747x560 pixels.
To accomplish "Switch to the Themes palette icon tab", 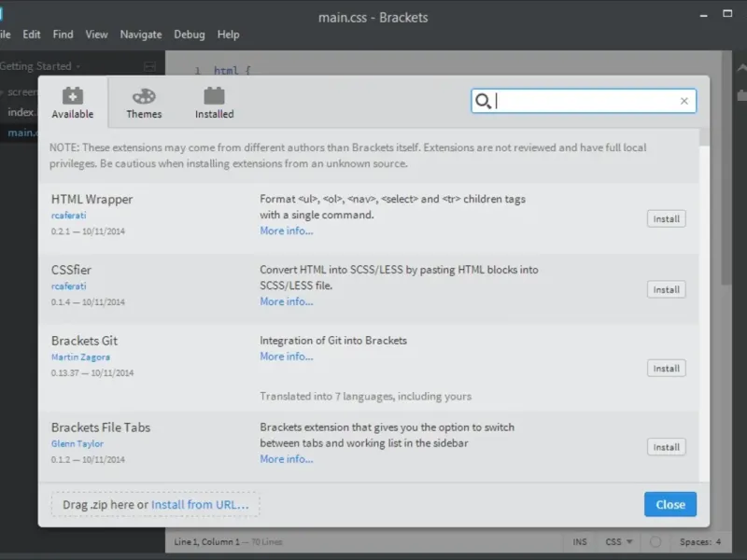I will pyautogui.click(x=144, y=96).
